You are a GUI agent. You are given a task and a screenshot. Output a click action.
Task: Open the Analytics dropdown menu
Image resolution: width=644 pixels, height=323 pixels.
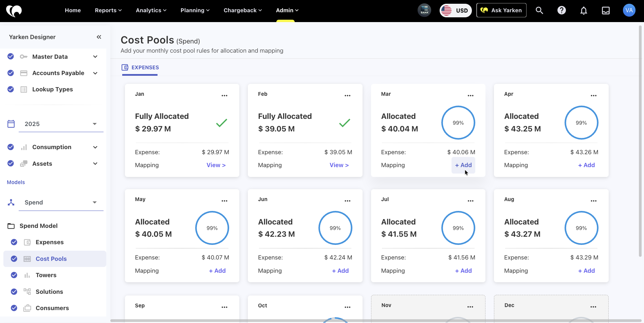tap(151, 11)
